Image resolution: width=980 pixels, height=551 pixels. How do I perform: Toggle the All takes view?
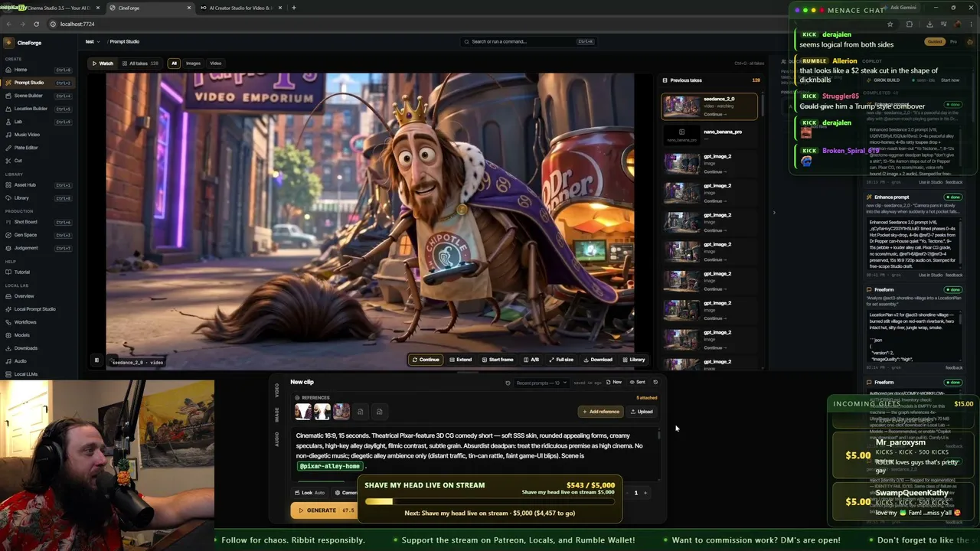[140, 64]
